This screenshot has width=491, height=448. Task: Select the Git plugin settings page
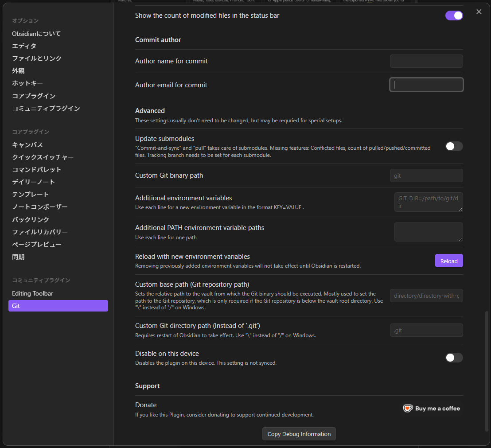58,306
